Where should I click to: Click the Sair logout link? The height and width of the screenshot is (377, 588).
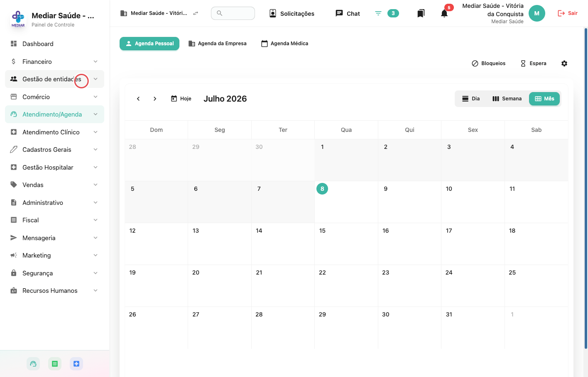pos(567,13)
